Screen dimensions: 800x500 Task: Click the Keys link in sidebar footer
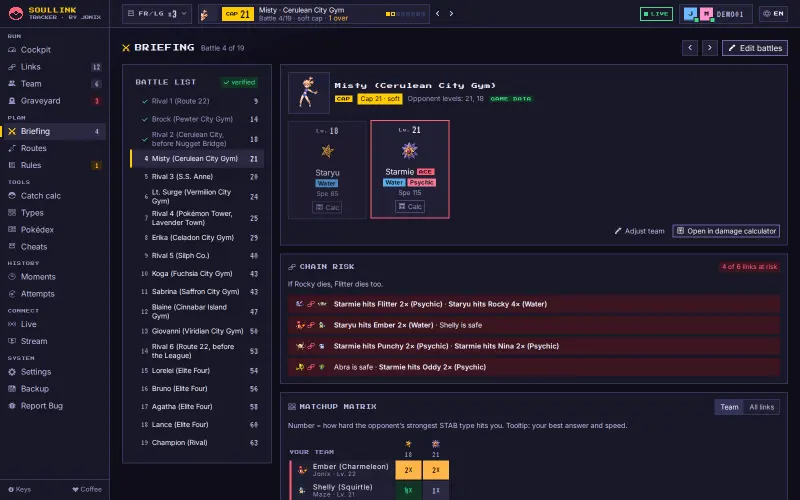pos(19,489)
